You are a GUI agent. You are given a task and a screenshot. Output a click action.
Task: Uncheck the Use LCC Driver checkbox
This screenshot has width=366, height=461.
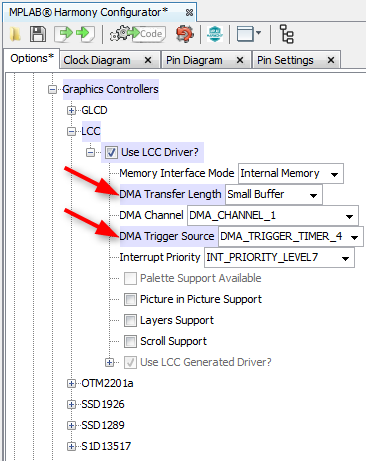(x=111, y=153)
